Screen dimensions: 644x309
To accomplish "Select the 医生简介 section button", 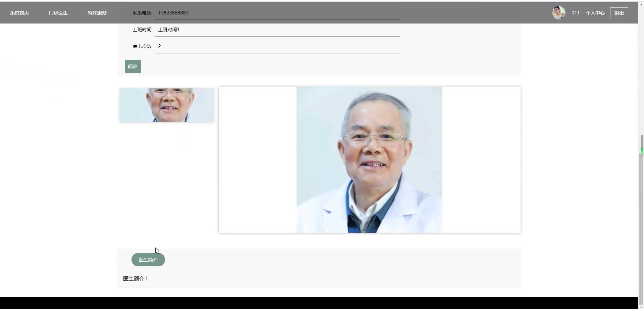I will [x=148, y=259].
